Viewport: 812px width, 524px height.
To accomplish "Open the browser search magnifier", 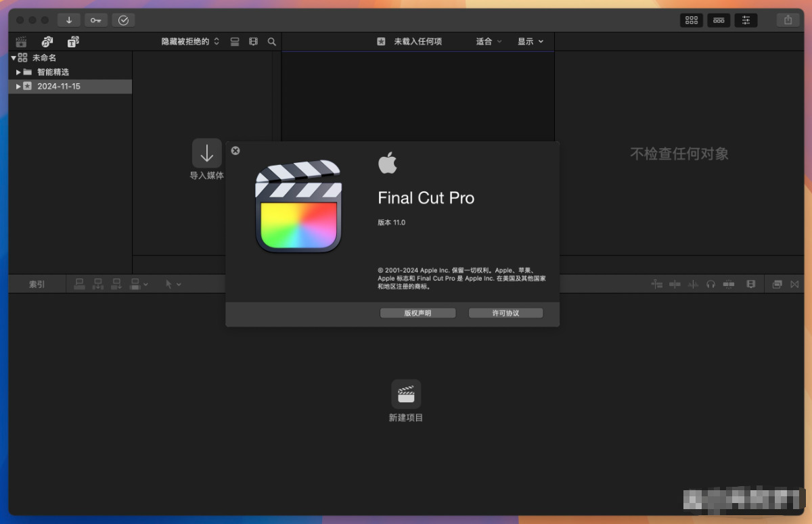I will point(271,42).
